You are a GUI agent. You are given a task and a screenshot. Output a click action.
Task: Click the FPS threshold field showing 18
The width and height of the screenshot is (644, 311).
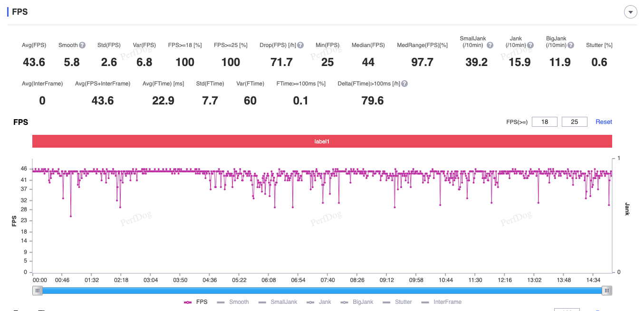(x=545, y=122)
